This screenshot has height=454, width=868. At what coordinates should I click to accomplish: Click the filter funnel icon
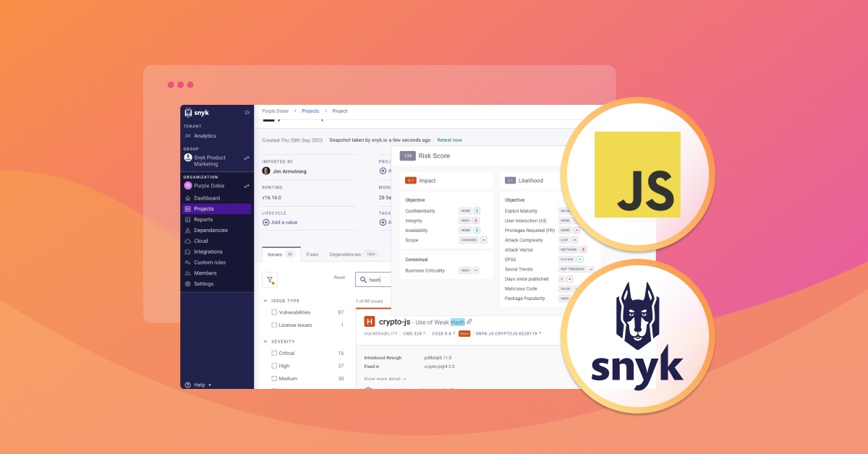[270, 280]
